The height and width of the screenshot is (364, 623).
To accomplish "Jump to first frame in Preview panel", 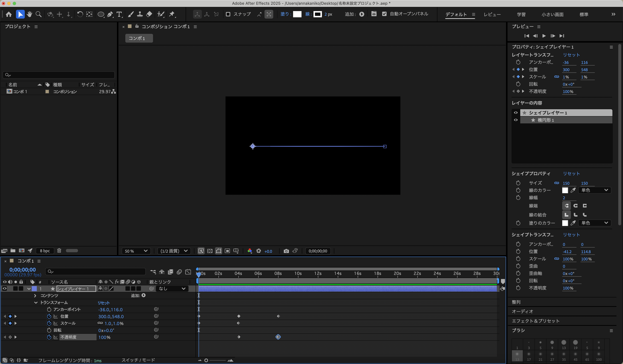I will tap(527, 36).
